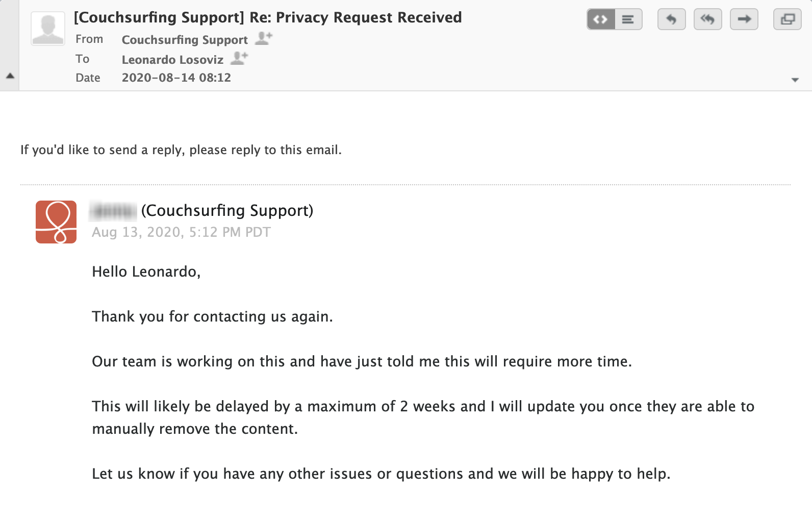Open the message in a new window
Screen dimensions: 812x517
point(788,19)
